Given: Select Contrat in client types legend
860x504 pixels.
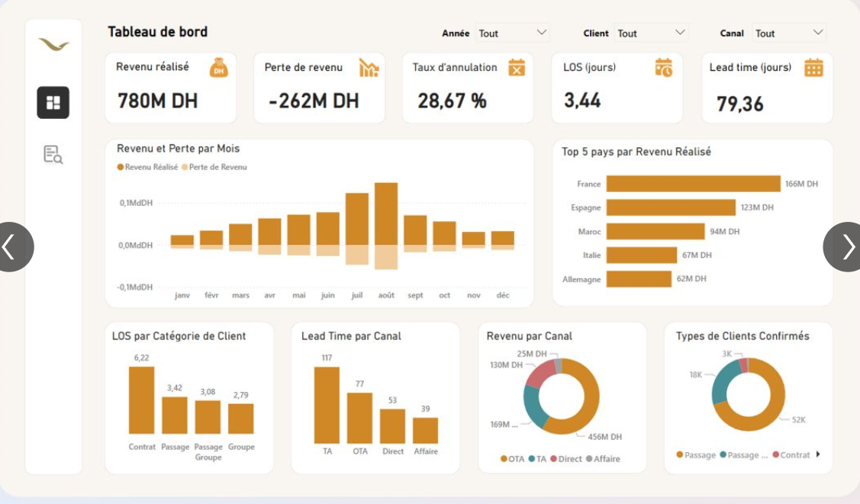Looking at the screenshot, I should [x=791, y=454].
